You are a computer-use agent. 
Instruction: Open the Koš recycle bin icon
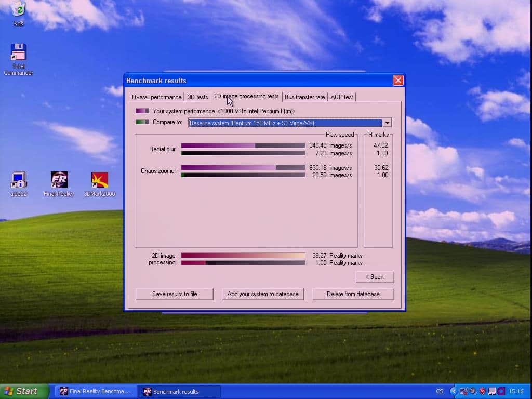pos(18,13)
